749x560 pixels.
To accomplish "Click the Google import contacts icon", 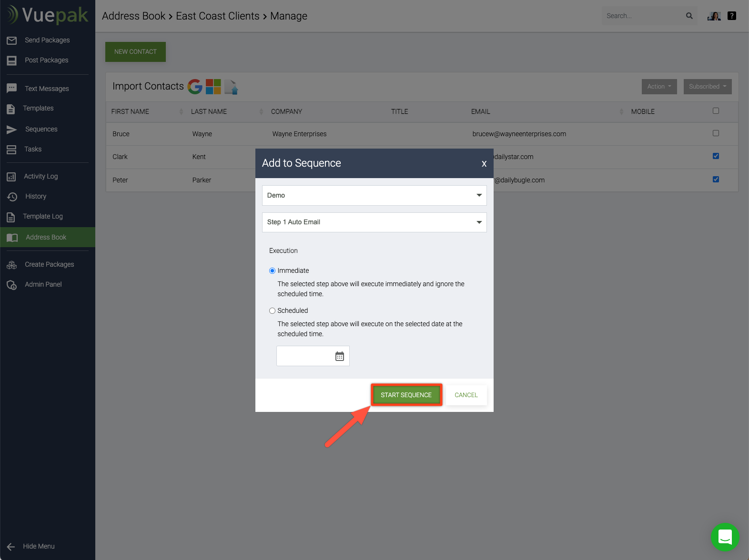I will pyautogui.click(x=195, y=86).
